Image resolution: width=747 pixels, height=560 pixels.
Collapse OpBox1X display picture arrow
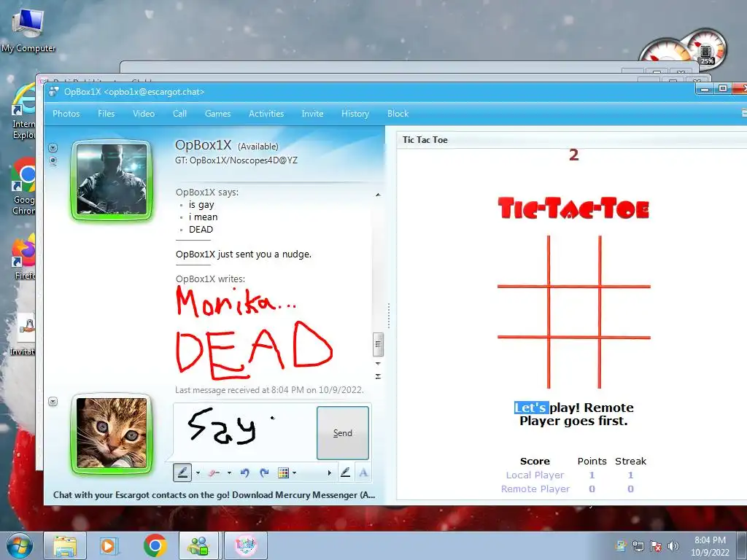click(53, 147)
